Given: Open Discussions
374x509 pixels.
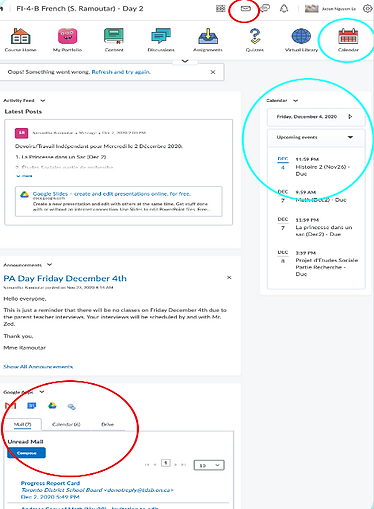Looking at the screenshot, I should click(161, 40).
